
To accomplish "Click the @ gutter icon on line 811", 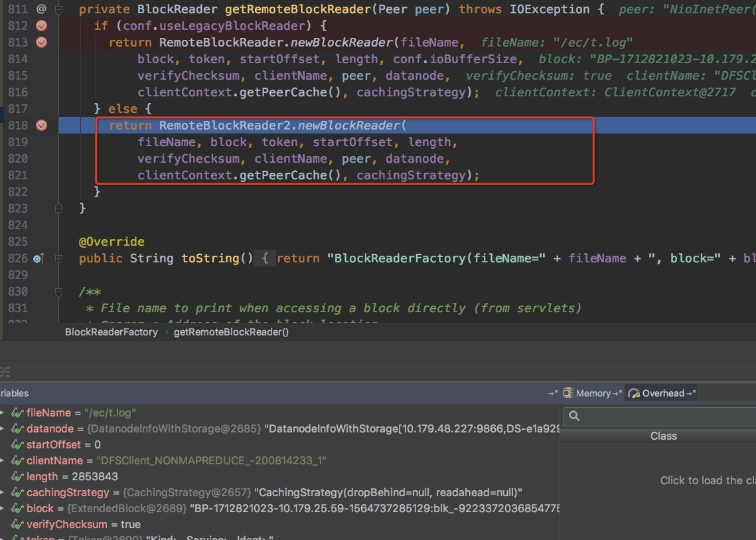I will click(41, 9).
